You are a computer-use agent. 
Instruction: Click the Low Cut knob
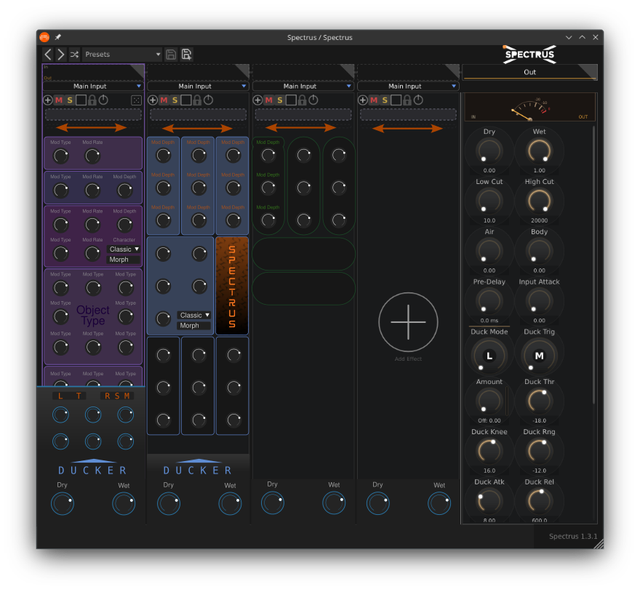489,201
